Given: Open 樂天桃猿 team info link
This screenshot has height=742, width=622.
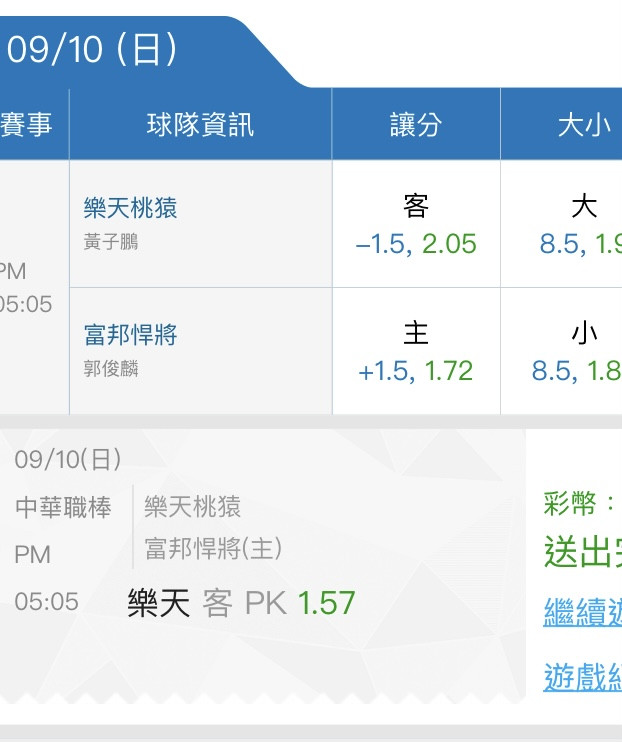Looking at the screenshot, I should click(131, 208).
